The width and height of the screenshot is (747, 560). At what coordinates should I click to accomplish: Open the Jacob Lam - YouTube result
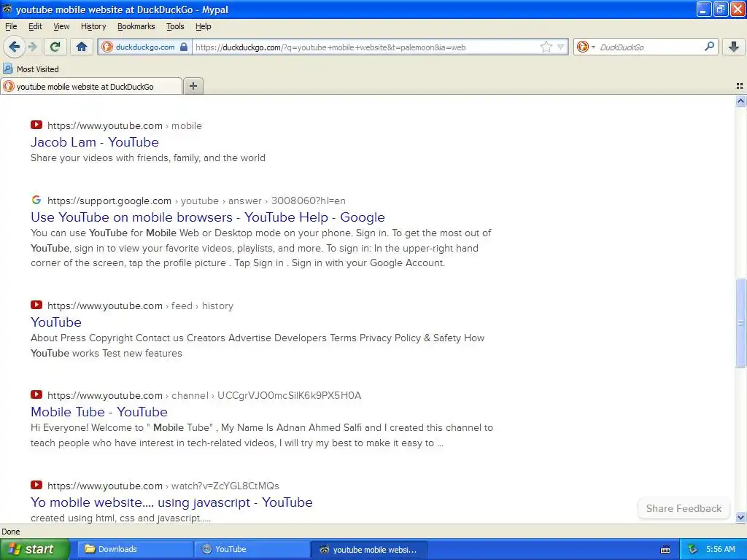(94, 142)
